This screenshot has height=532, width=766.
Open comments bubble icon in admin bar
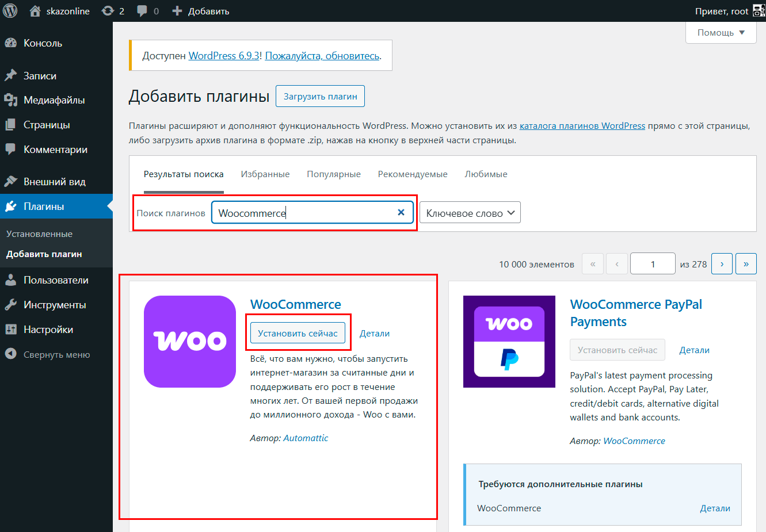click(142, 11)
